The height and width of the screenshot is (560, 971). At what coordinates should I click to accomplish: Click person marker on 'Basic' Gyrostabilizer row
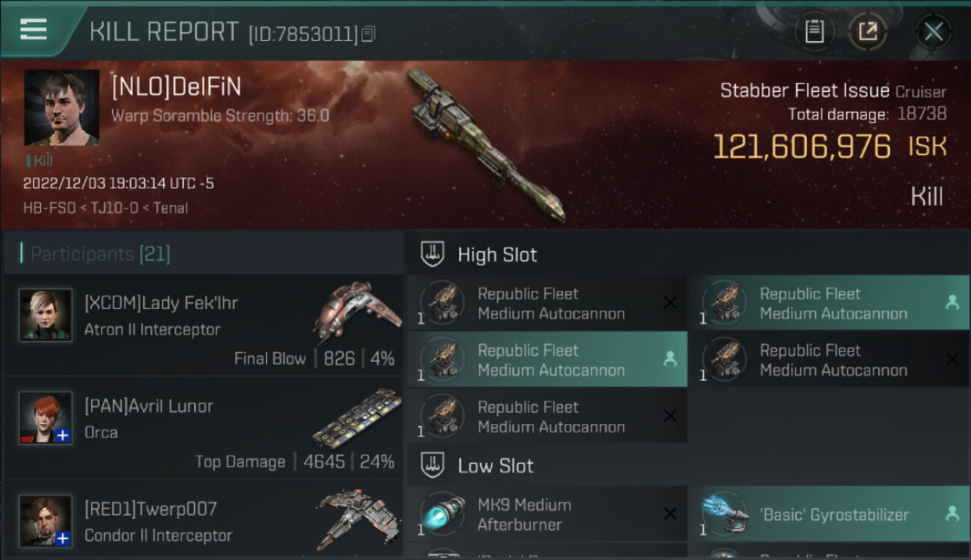pyautogui.click(x=952, y=514)
